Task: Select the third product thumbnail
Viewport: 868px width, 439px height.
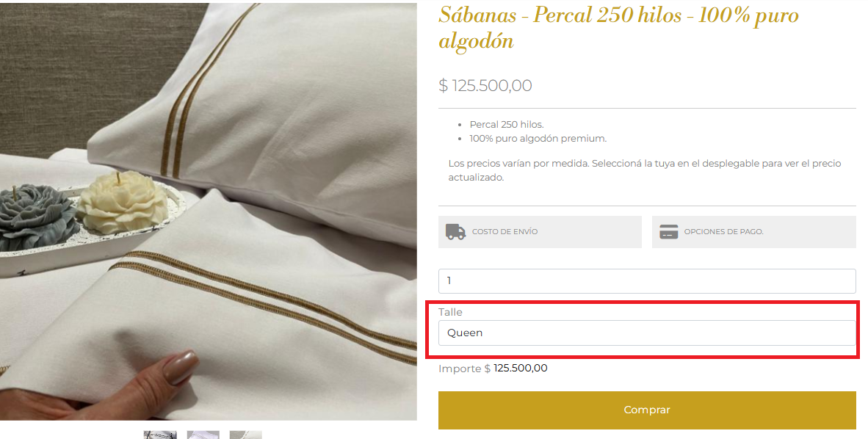Action: (245, 435)
